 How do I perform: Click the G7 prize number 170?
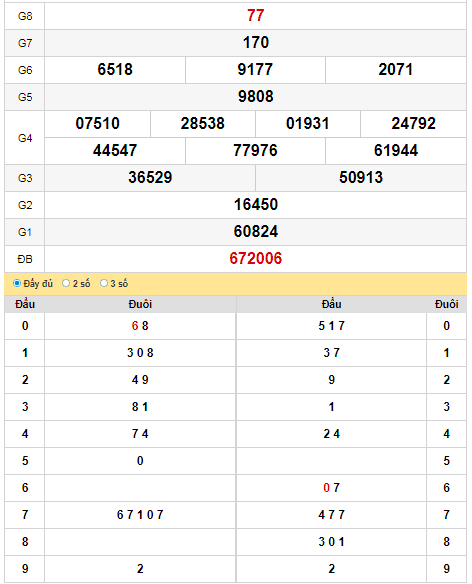(256, 42)
